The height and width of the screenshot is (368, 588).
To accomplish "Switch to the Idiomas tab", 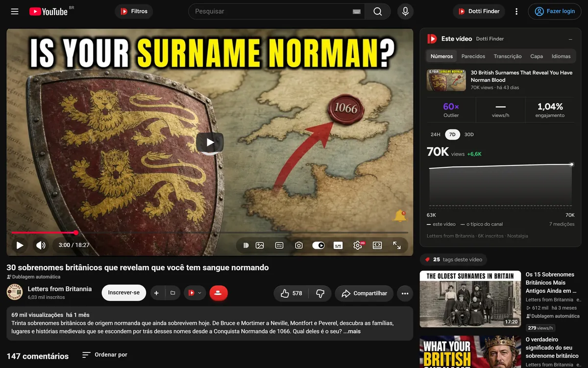I will tap(561, 56).
